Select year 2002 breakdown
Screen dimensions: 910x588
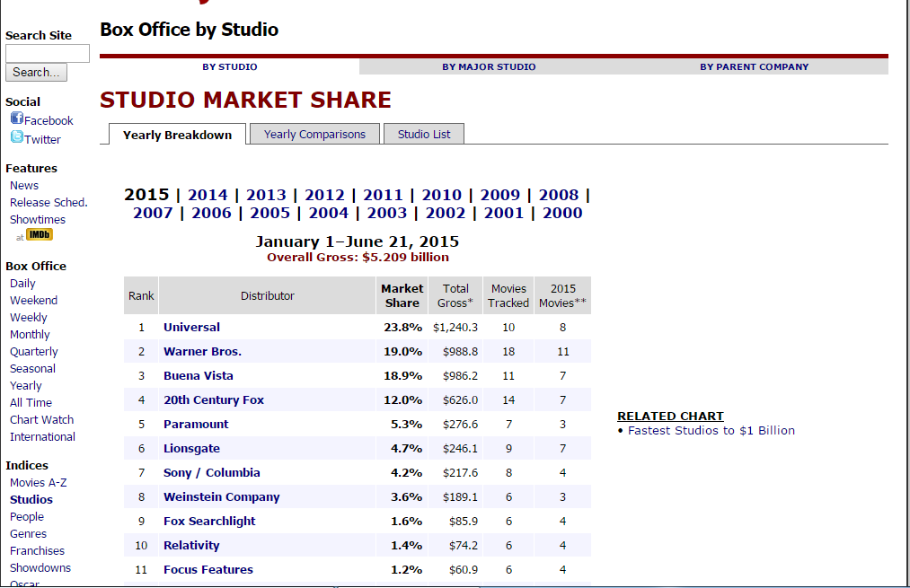446,213
